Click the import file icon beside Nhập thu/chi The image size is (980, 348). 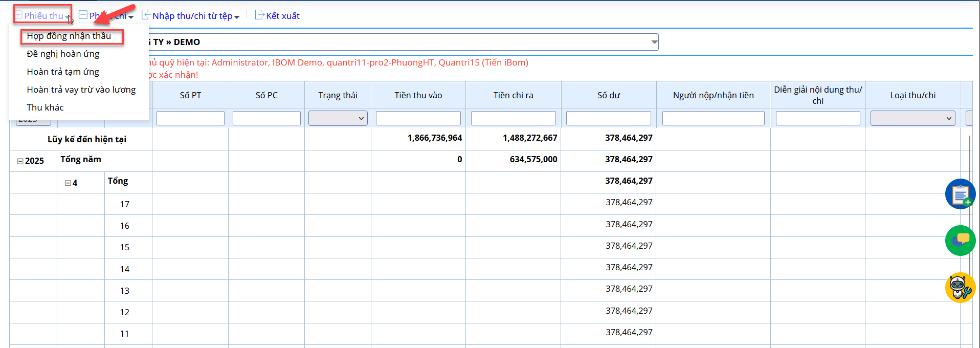click(146, 15)
